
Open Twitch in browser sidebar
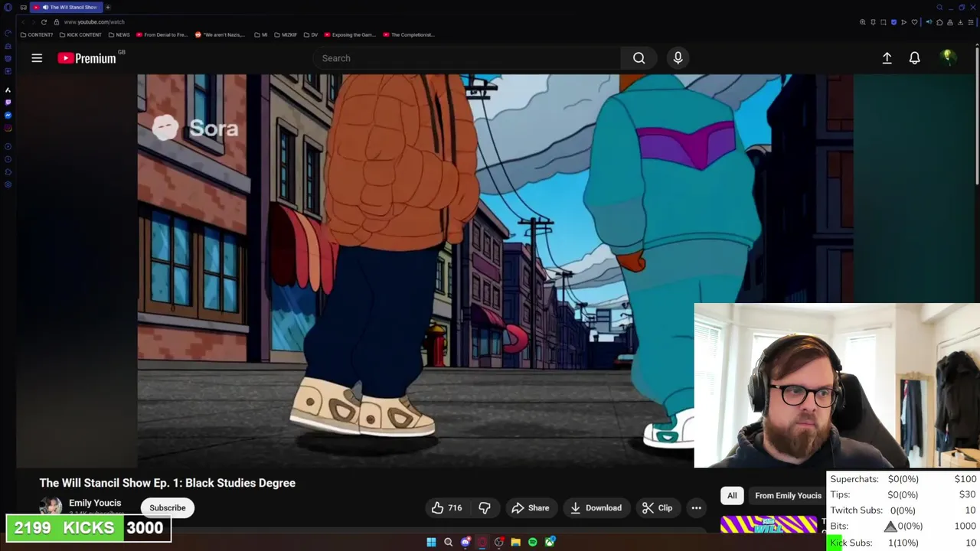click(8, 103)
